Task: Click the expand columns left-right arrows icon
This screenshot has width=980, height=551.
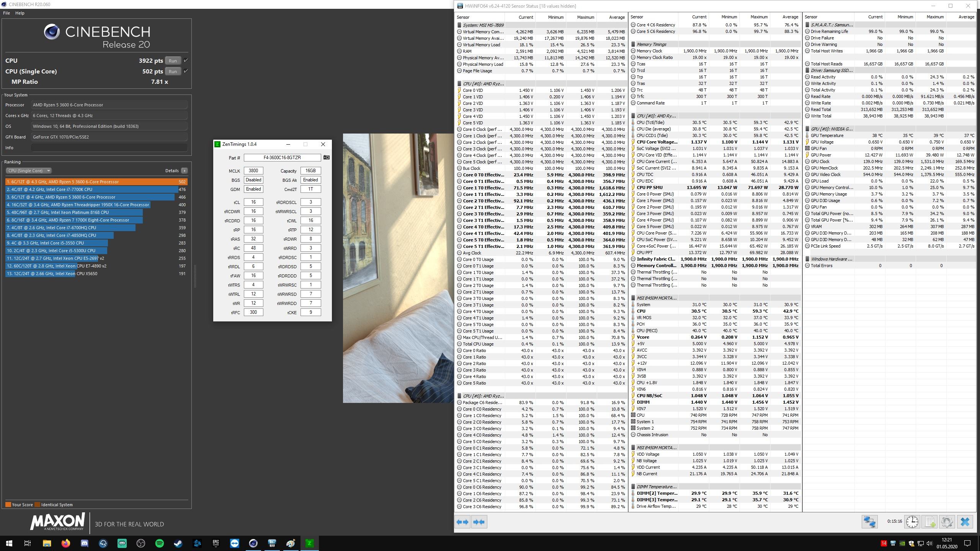Action: (x=462, y=522)
